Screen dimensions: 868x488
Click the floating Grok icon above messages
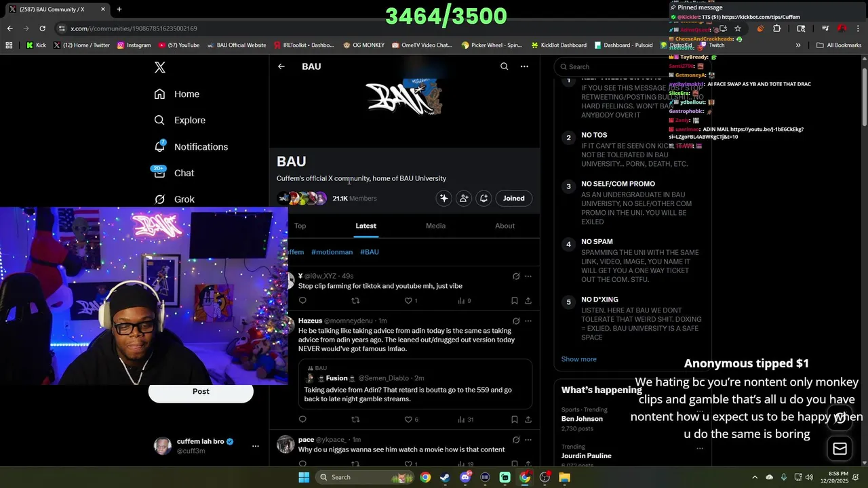click(x=840, y=417)
